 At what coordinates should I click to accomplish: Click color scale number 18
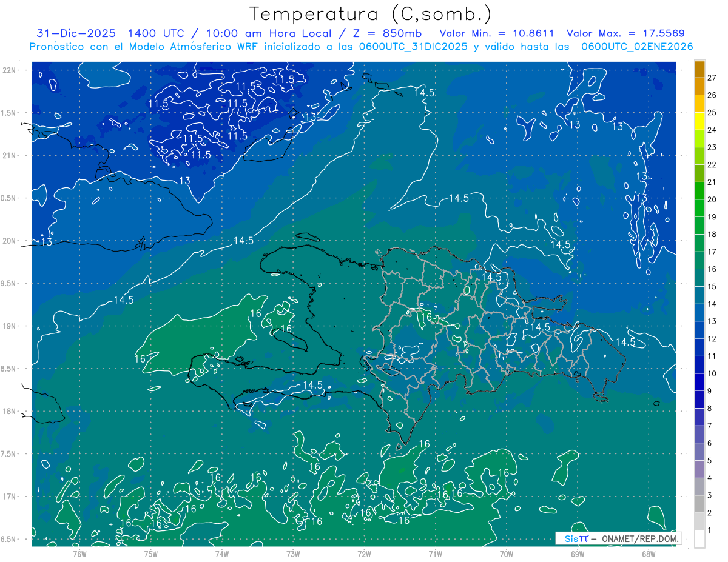point(712,234)
